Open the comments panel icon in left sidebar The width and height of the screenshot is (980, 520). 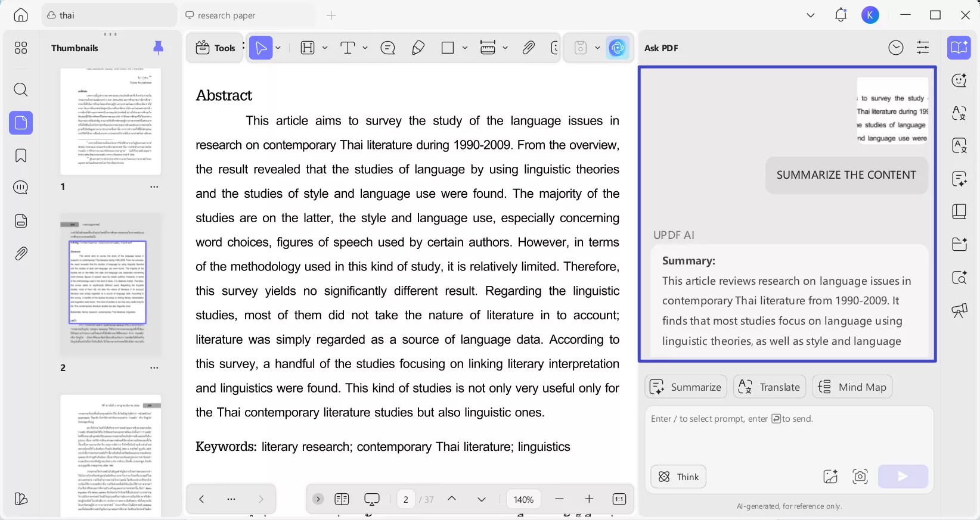pyautogui.click(x=21, y=188)
